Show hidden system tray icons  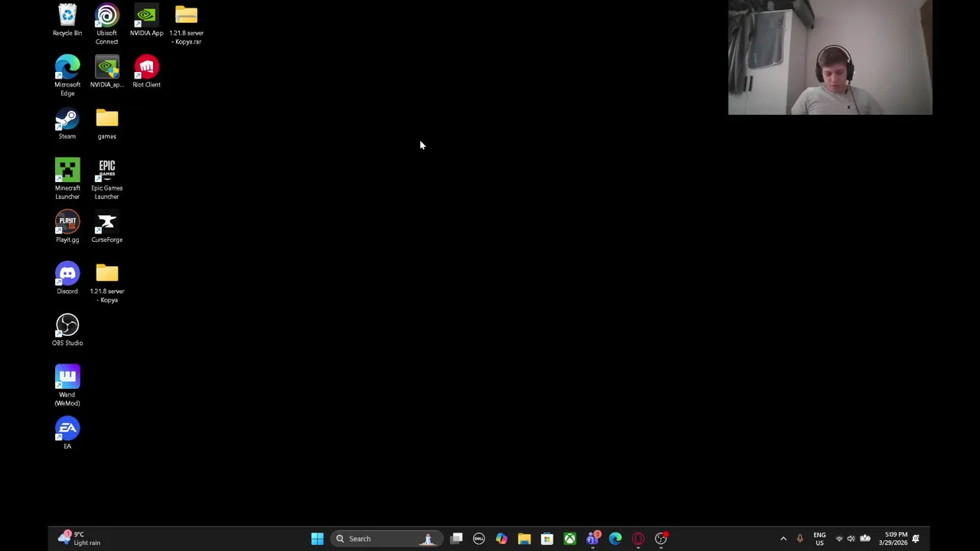coord(783,539)
